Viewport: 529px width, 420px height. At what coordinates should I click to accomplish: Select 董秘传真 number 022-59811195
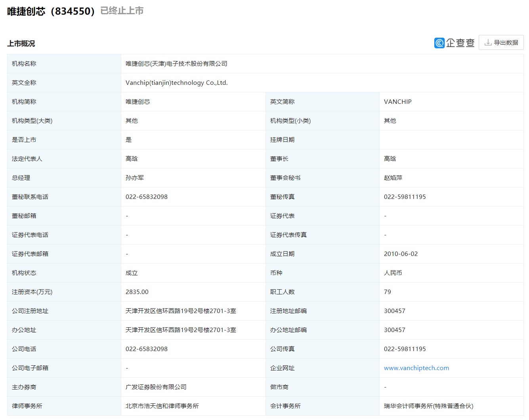tap(405, 197)
